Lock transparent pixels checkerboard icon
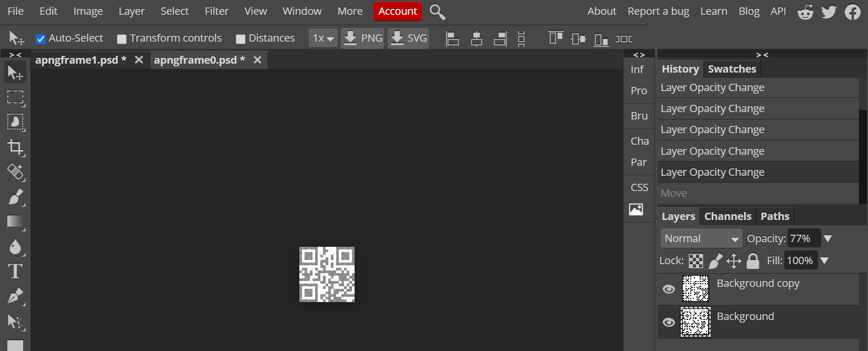 (696, 260)
